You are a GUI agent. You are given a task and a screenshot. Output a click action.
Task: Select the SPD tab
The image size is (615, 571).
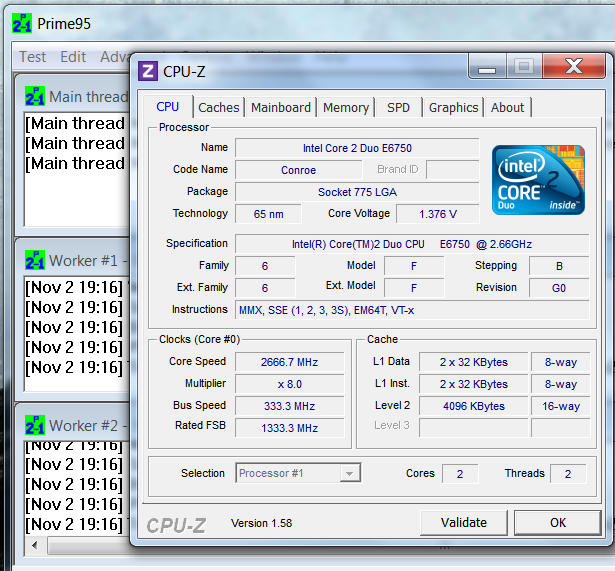pos(398,107)
